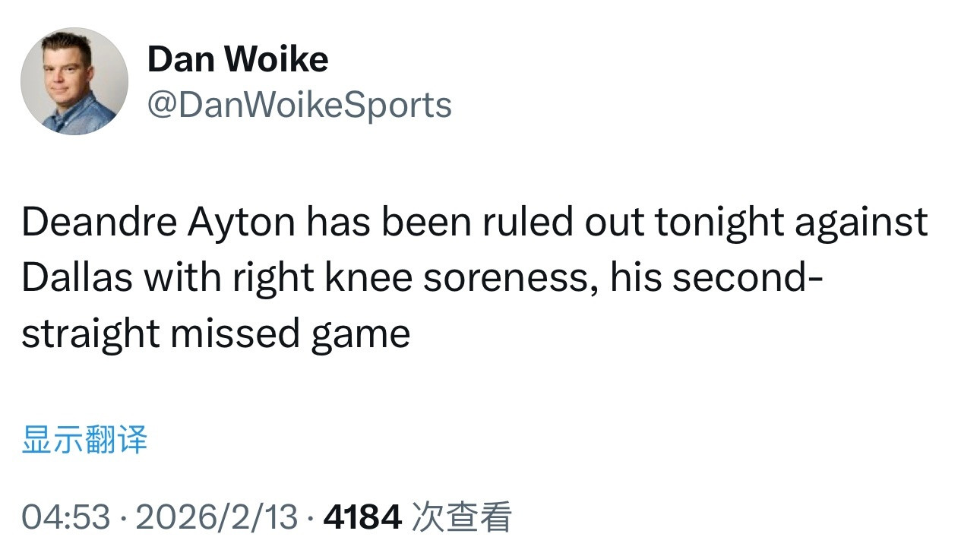Click the word Dallas in tweet
Image resolution: width=980 pixels, height=553 pixels.
[77, 278]
